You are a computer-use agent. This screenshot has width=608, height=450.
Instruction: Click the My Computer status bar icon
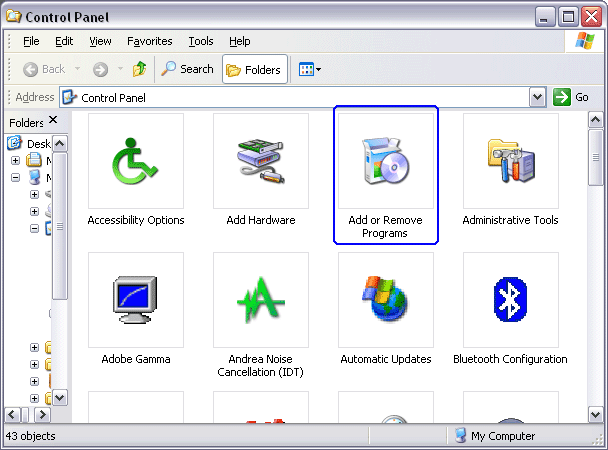460,436
